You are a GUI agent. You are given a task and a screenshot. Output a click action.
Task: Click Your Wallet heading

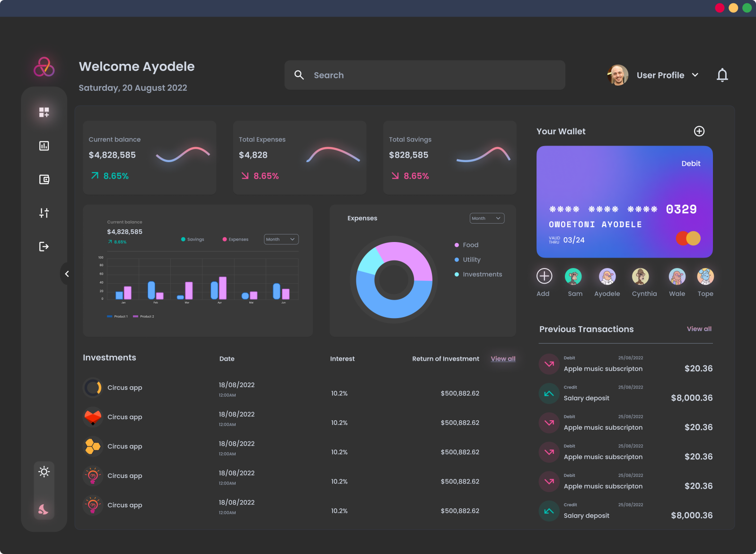[x=561, y=131]
